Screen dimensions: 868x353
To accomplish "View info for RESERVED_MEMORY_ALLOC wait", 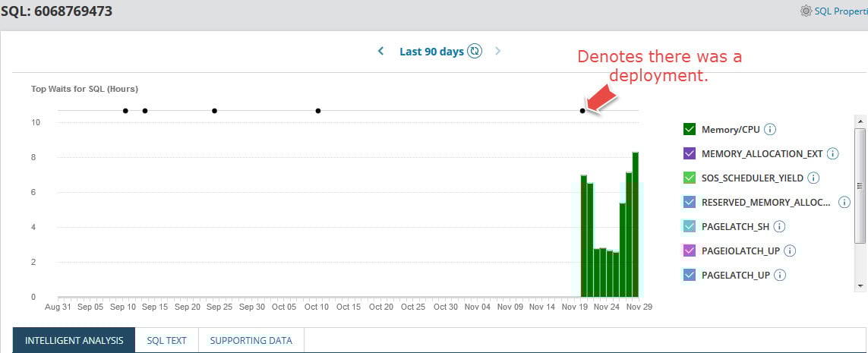I will coord(844,203).
